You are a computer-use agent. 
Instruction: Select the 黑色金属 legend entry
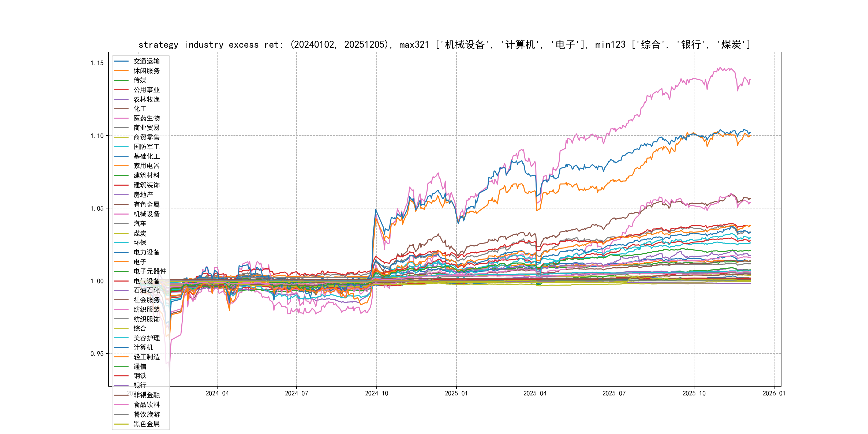[x=146, y=424]
